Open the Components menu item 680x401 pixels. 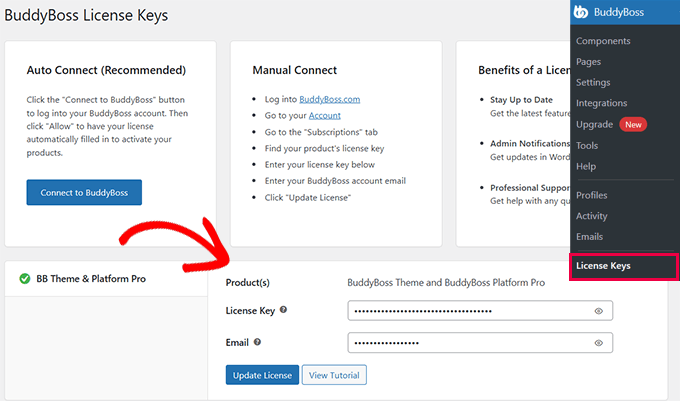click(603, 41)
